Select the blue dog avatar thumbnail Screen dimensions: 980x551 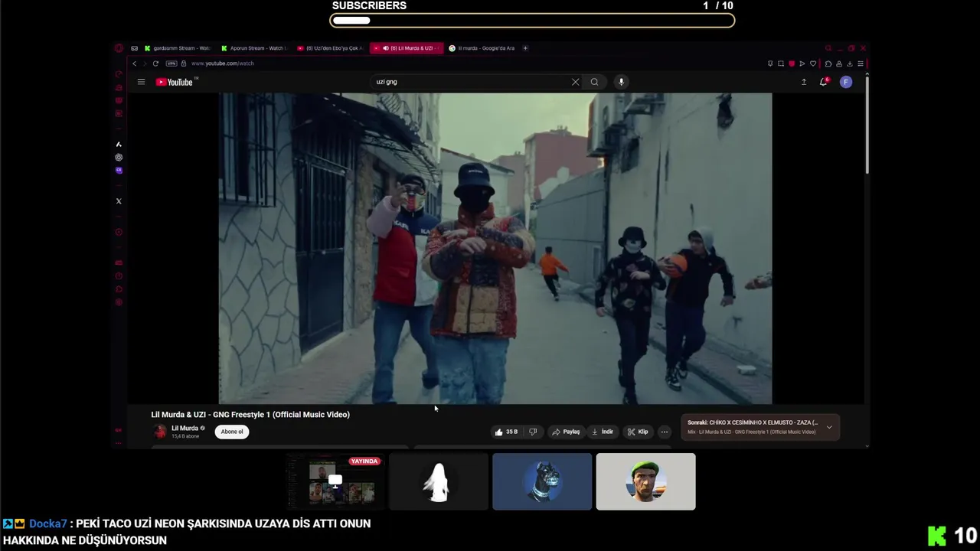(542, 481)
